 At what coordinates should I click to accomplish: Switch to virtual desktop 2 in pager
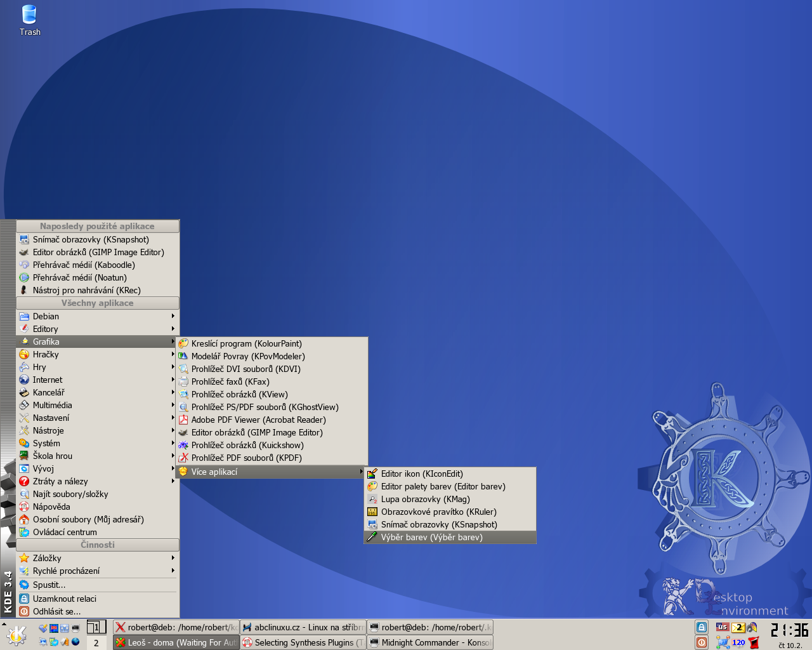(x=96, y=642)
